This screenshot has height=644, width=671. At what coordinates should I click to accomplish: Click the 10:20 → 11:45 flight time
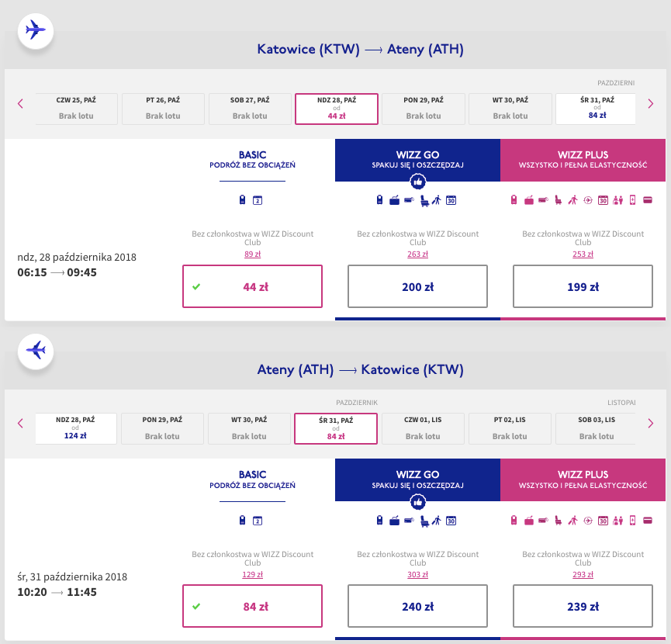[x=57, y=592]
